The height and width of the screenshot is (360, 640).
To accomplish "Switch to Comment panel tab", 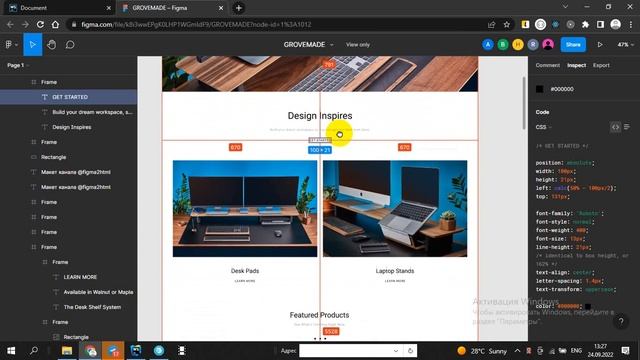I will [x=547, y=65].
